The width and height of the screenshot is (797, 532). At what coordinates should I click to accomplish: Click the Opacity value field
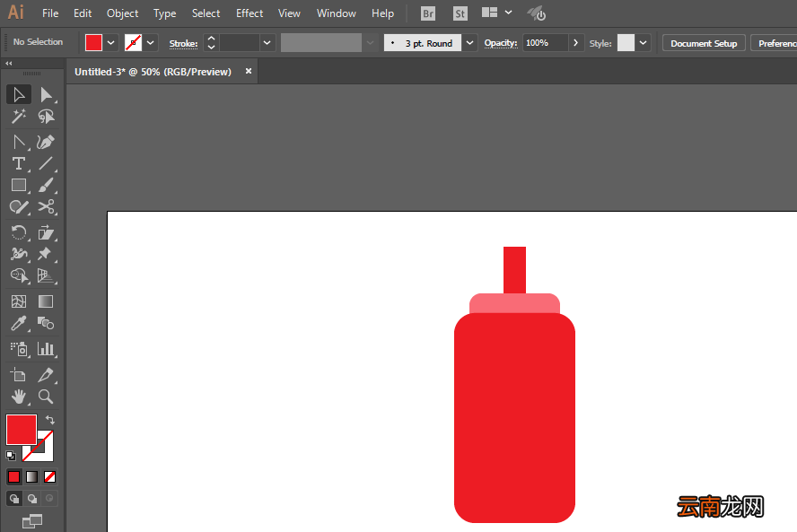coord(545,43)
